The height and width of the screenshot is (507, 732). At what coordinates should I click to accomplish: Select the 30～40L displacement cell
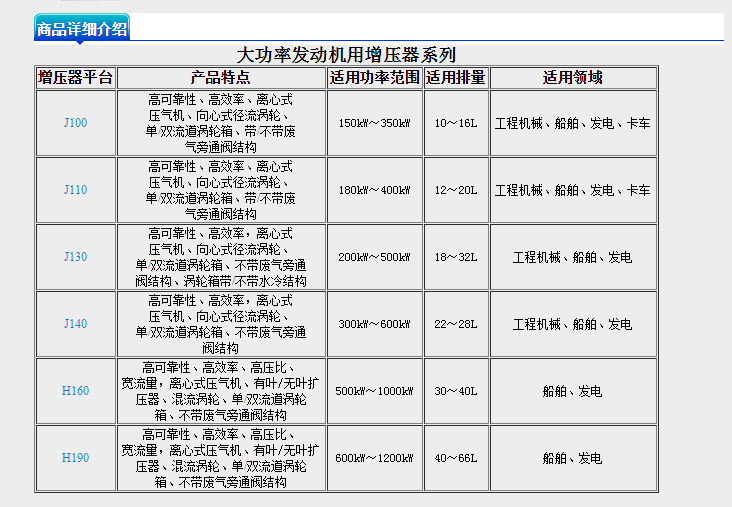(x=456, y=391)
